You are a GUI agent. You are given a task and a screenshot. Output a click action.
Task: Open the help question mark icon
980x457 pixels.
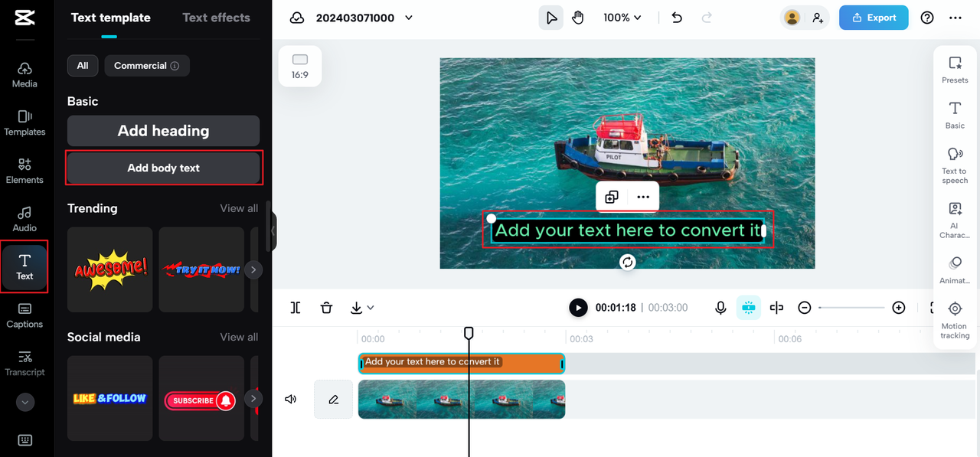[927, 18]
